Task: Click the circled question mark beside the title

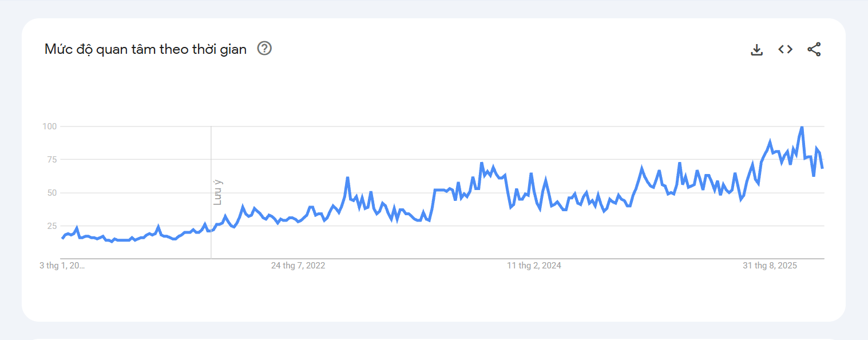Action: click(x=265, y=49)
